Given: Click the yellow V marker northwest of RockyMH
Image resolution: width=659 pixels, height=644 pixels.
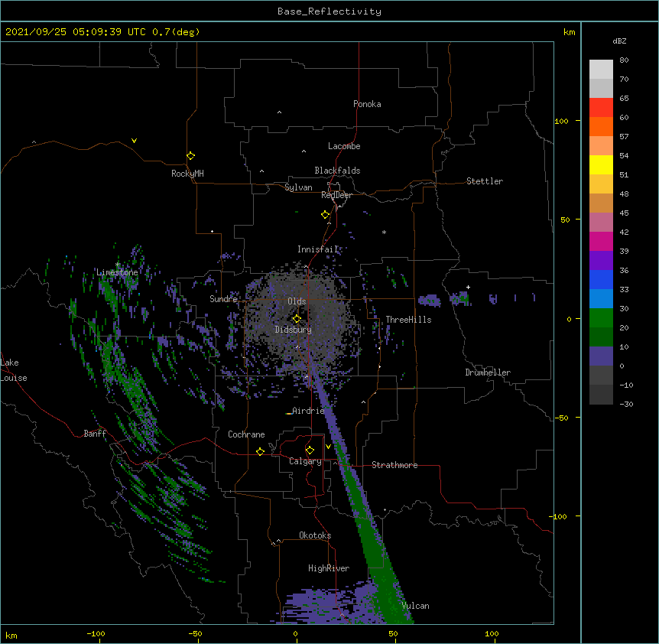Looking at the screenshot, I should pyautogui.click(x=134, y=141).
